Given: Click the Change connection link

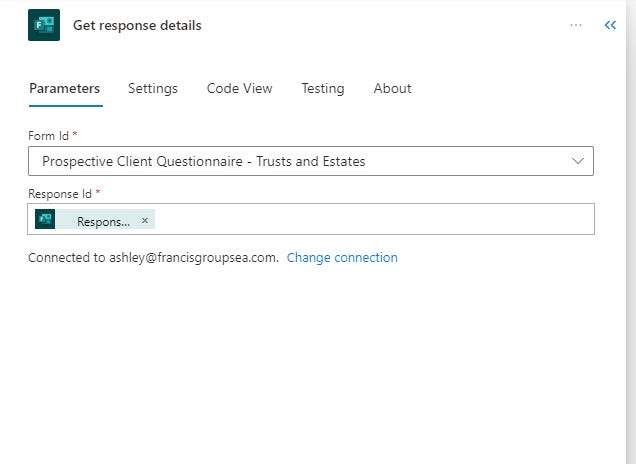Looking at the screenshot, I should [x=342, y=258].
